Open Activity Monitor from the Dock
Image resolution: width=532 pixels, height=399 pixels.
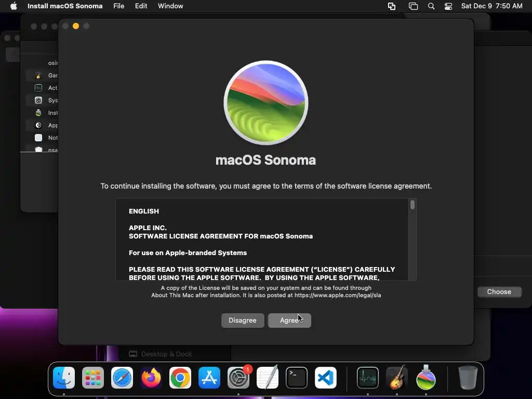368,378
